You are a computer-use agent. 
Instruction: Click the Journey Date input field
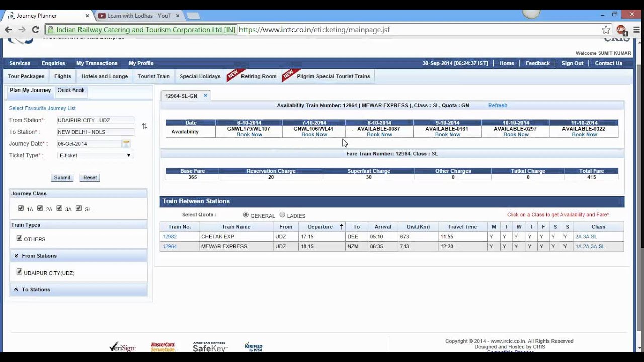click(x=90, y=144)
